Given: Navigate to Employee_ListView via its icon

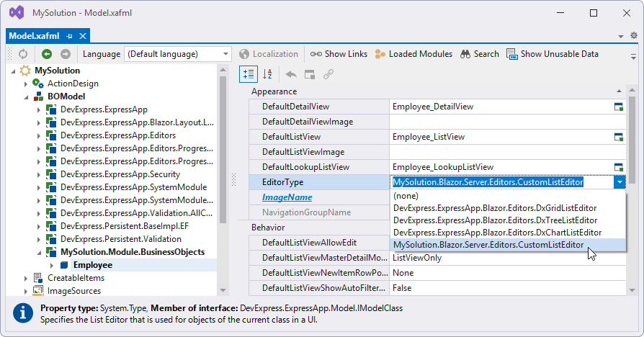Looking at the screenshot, I should [x=619, y=137].
